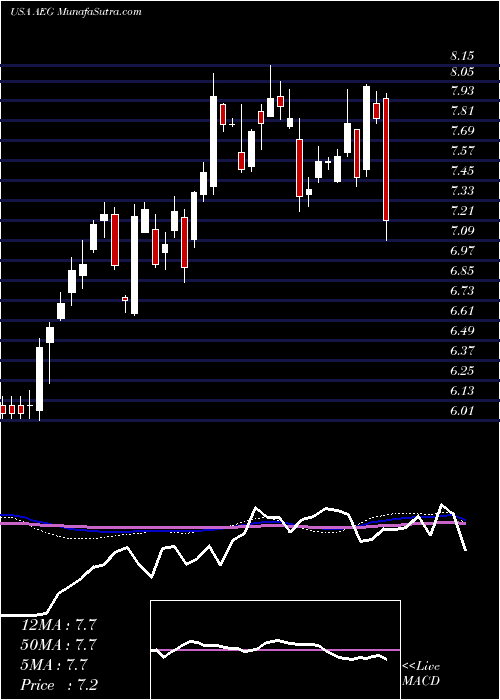Click the 8.15 price axis label
This screenshot has height=700, width=500.
[462, 56]
